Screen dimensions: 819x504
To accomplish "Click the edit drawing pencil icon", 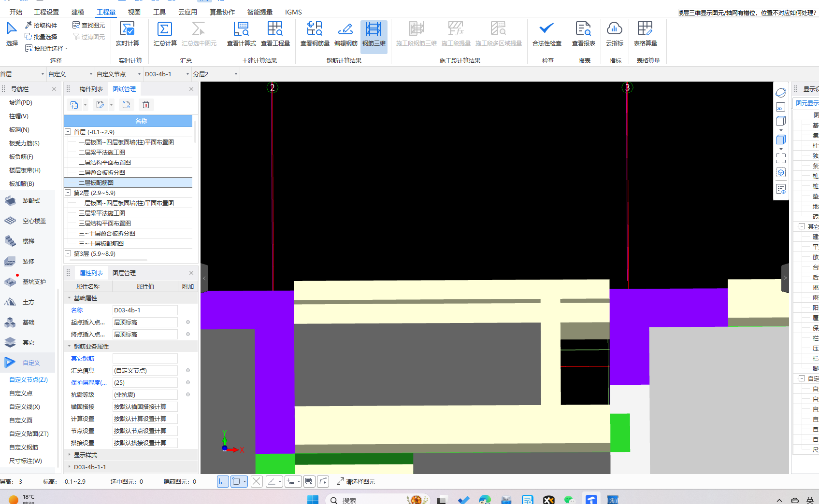I will [x=100, y=105].
